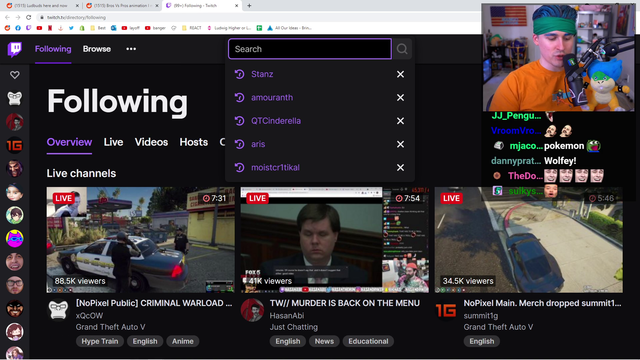
Task: Switch to the Videos tab
Action: [151, 142]
